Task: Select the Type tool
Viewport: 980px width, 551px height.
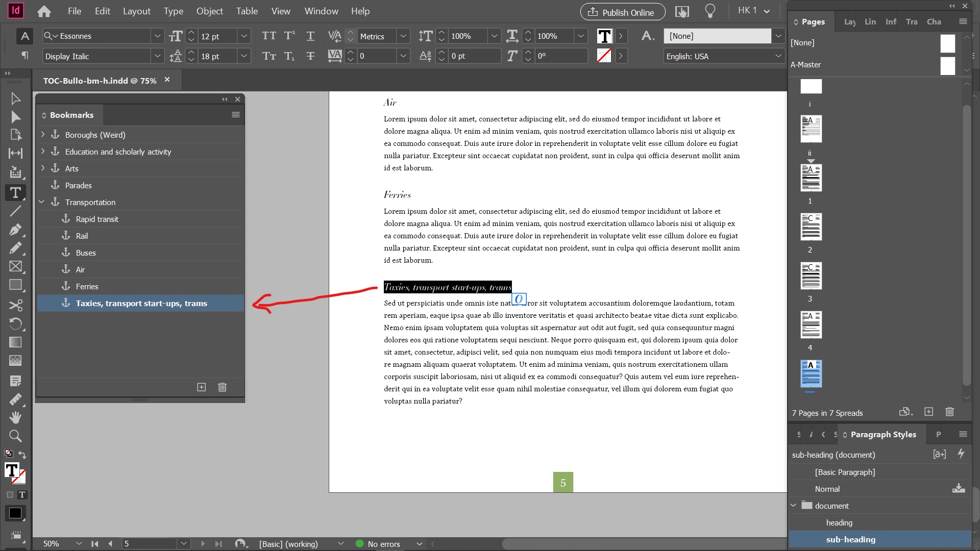Action: [x=15, y=193]
